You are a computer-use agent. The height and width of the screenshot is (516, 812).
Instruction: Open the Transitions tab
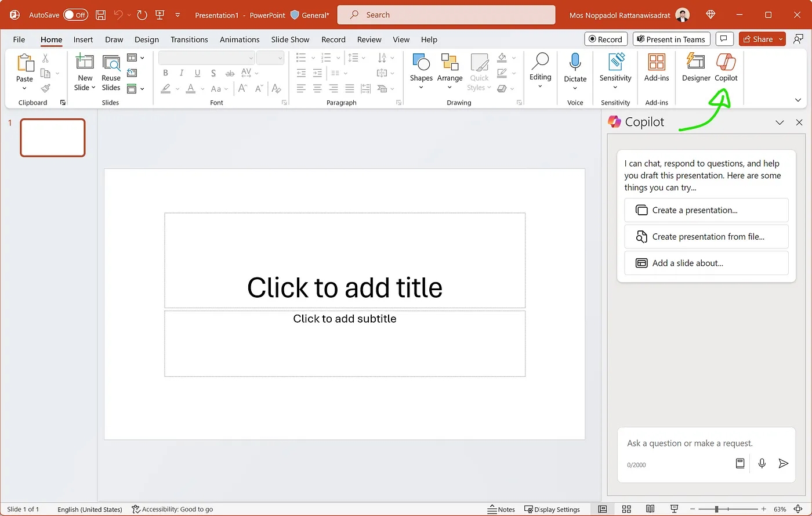(189, 39)
